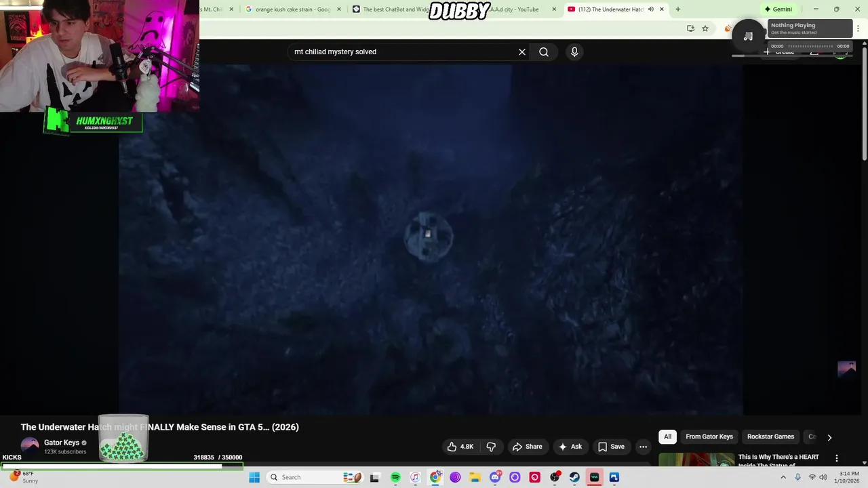This screenshot has height=488, width=868.
Task: Select From Gator Keys chip
Action: tap(709, 436)
